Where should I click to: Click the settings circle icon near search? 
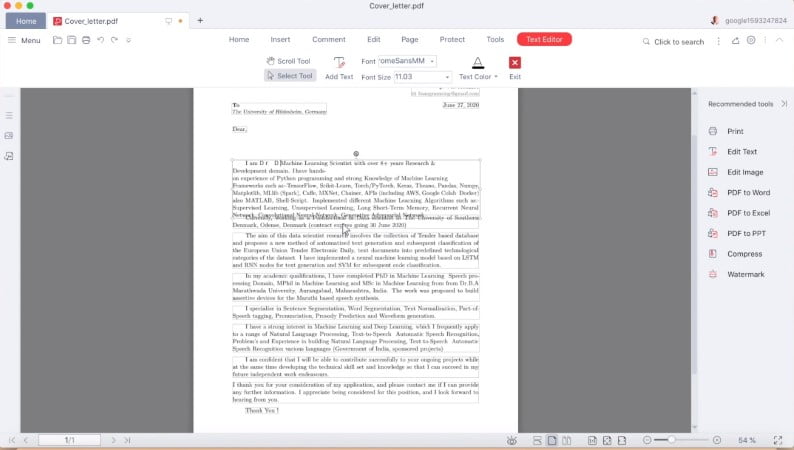click(751, 40)
